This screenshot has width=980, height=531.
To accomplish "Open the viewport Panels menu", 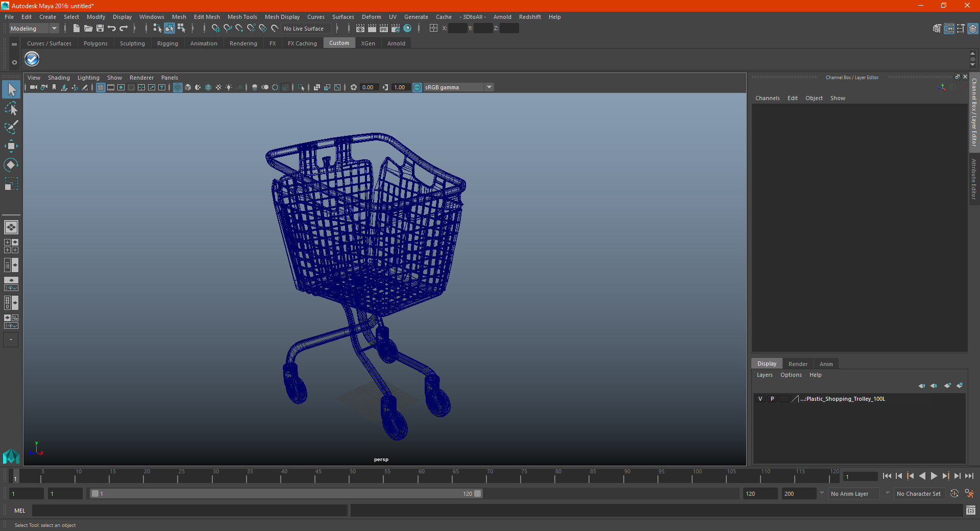I will tap(169, 78).
